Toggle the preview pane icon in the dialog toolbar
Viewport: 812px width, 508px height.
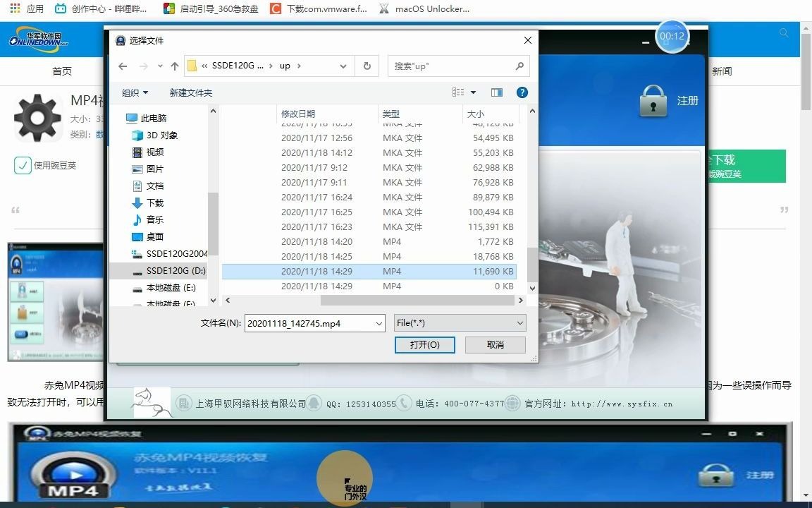pyautogui.click(x=498, y=92)
